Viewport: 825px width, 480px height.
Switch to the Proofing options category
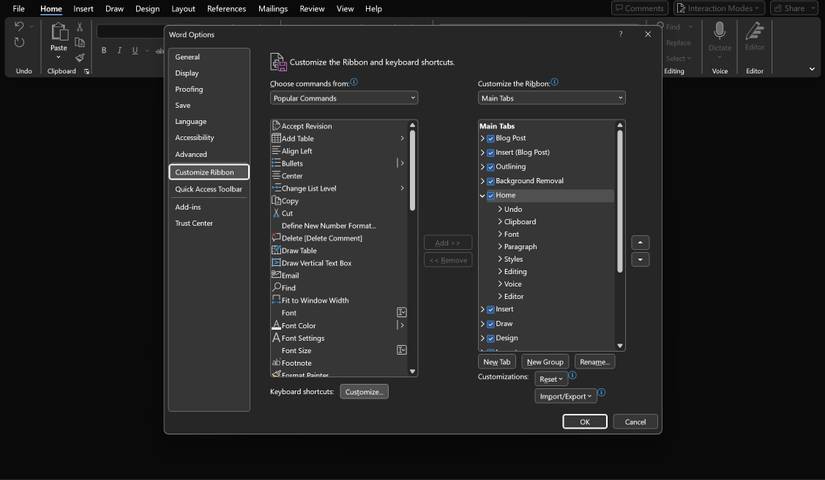[x=189, y=89]
